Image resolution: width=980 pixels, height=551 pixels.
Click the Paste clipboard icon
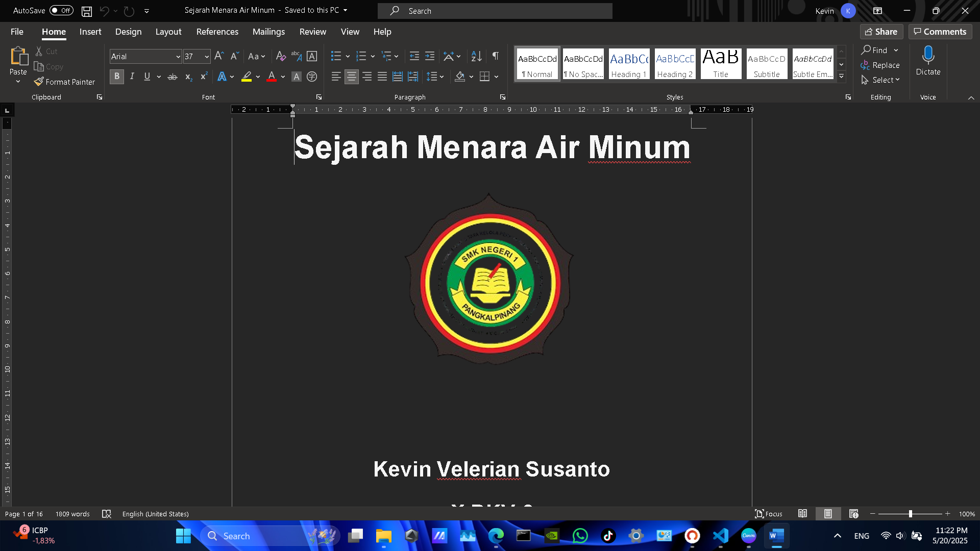[x=19, y=56]
